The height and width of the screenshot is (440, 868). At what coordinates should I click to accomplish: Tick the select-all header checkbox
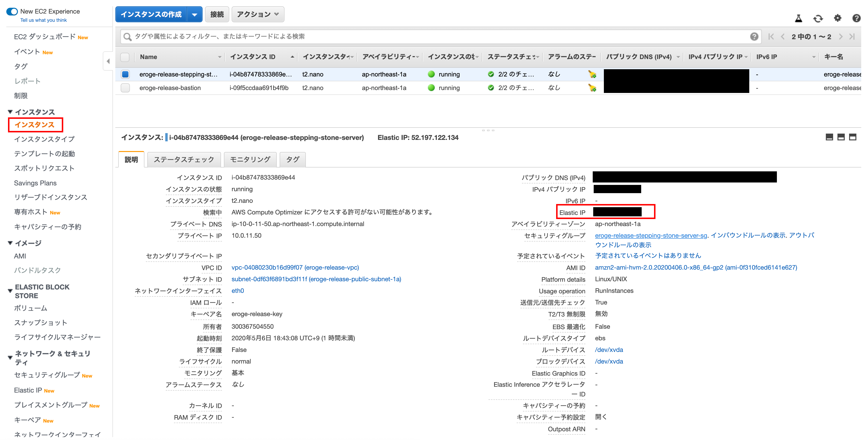pos(125,57)
